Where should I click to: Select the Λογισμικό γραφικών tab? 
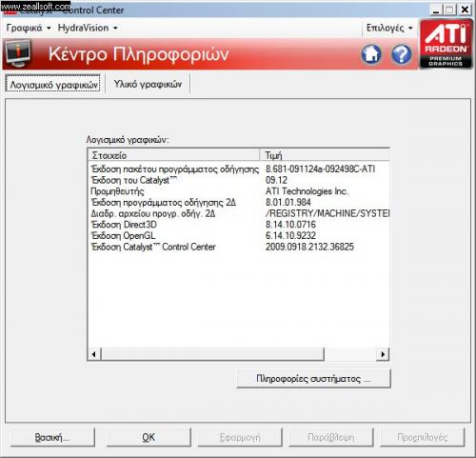[x=52, y=84]
